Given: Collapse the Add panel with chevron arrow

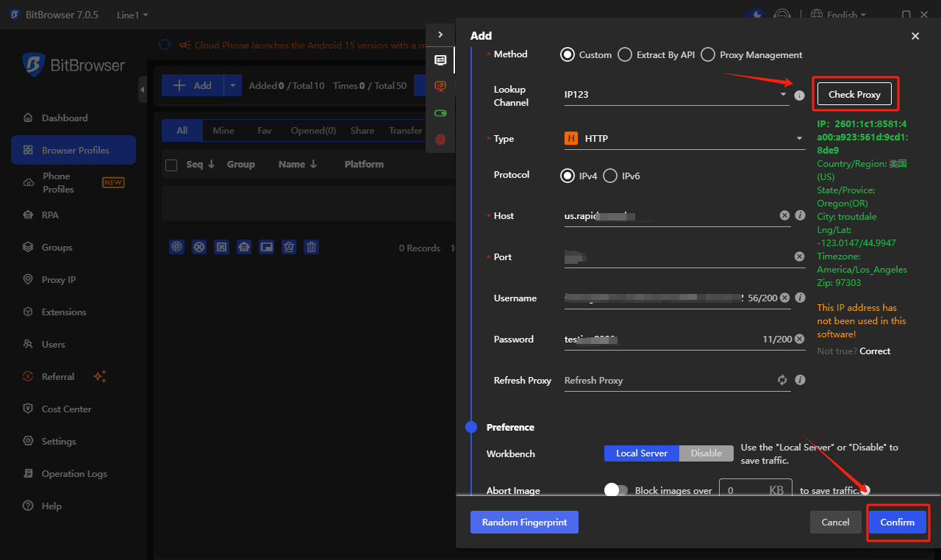Looking at the screenshot, I should click(440, 35).
